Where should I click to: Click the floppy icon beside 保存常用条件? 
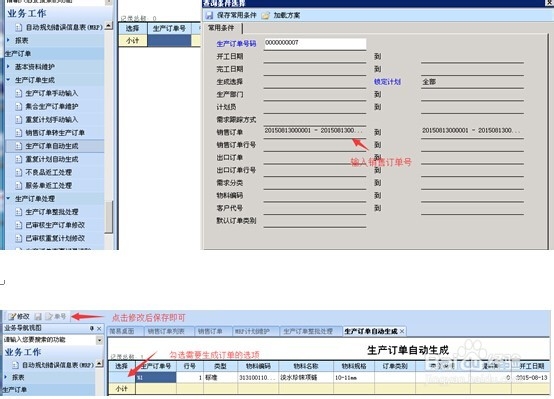point(210,15)
